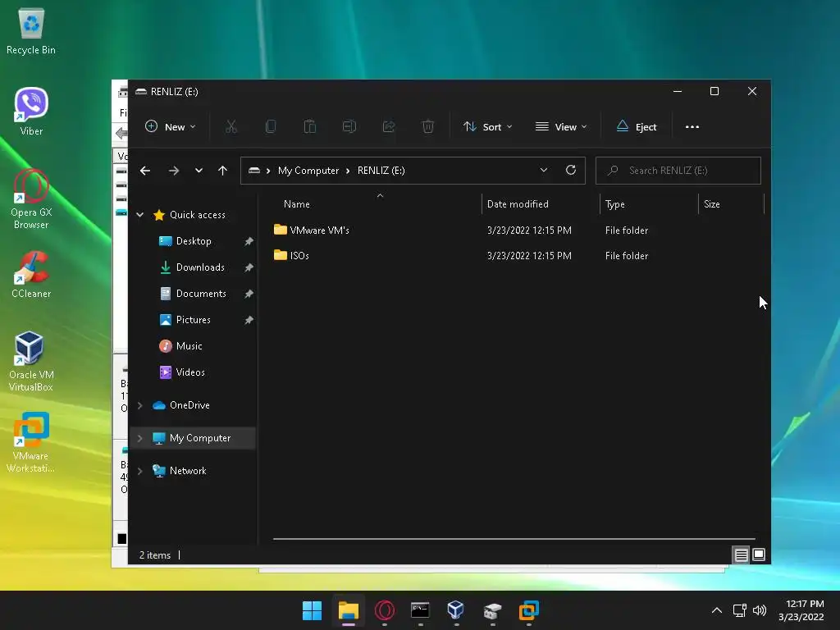Eject the RENLIZ drive
Viewport: 840px width, 630px height.
pos(637,127)
